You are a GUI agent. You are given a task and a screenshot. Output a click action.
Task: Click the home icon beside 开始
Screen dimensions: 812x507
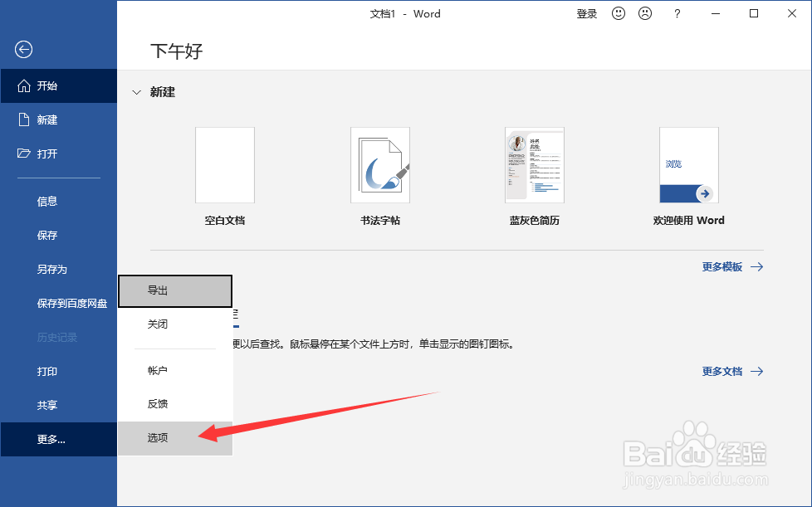[x=24, y=85]
